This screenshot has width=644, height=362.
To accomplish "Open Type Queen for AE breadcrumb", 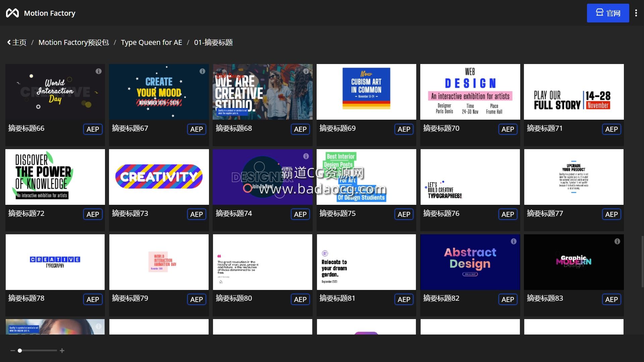I will click(151, 43).
